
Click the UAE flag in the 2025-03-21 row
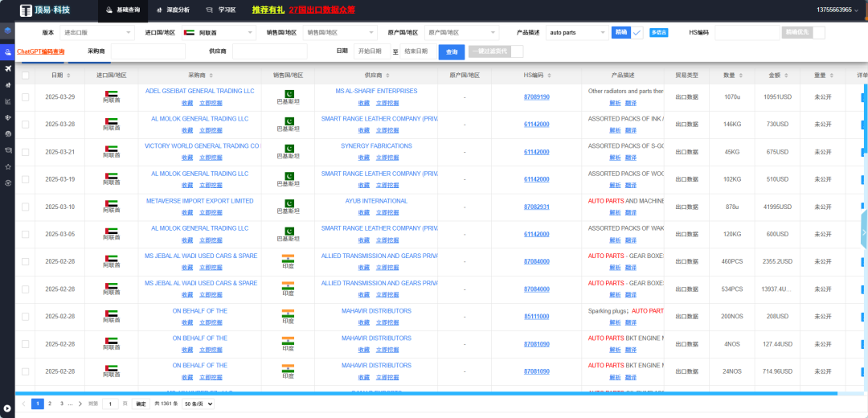point(111,149)
